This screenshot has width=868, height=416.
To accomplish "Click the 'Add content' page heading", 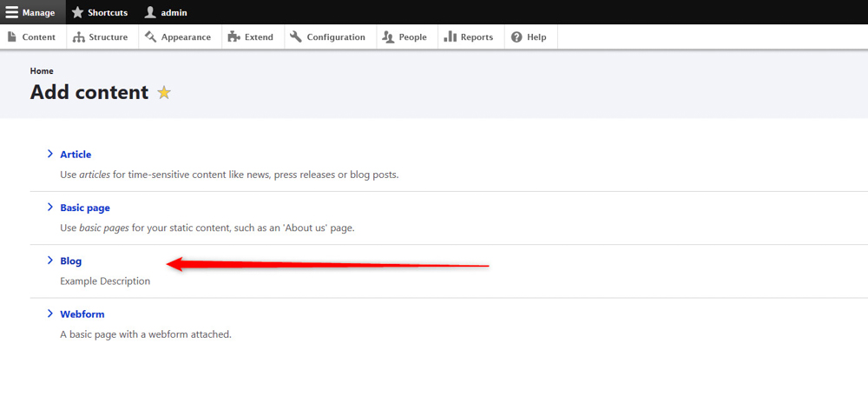I will [x=89, y=92].
